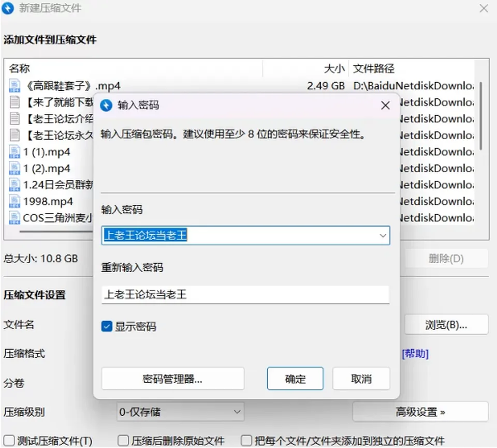Click 确定 to confirm the password
This screenshot has height=448, width=497.
click(295, 379)
